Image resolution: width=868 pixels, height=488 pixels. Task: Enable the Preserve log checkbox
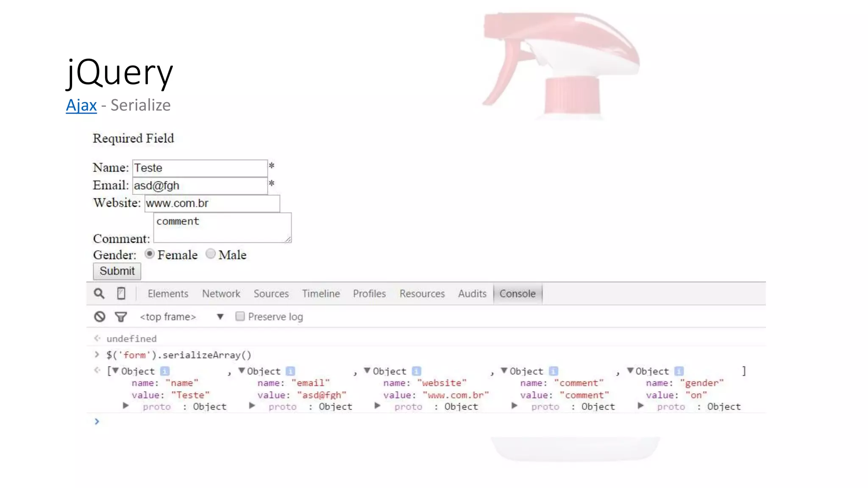(240, 316)
